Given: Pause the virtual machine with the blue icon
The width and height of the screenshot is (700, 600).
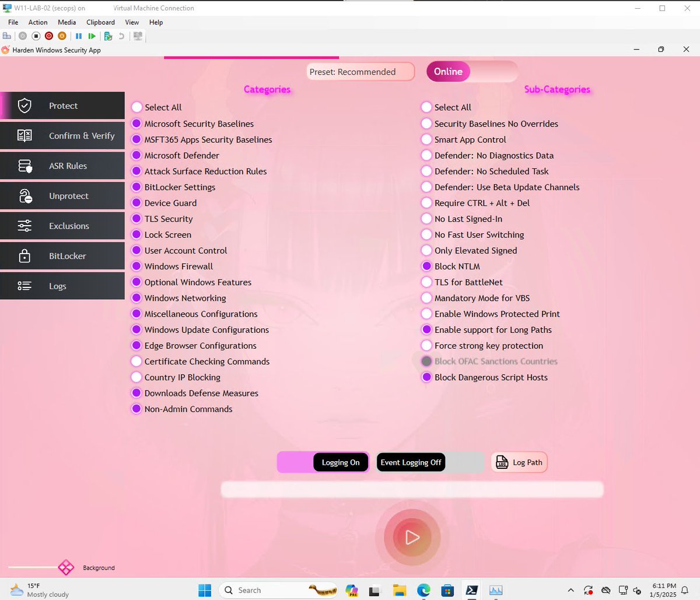Looking at the screenshot, I should (79, 36).
